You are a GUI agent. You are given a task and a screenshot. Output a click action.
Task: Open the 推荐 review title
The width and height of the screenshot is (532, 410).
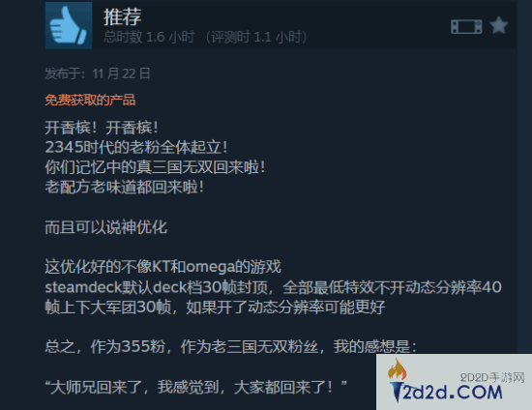pos(123,16)
